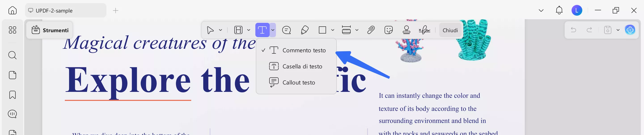The width and height of the screenshot is (644, 135).
Task: Select the stamp tool
Action: point(407,30)
